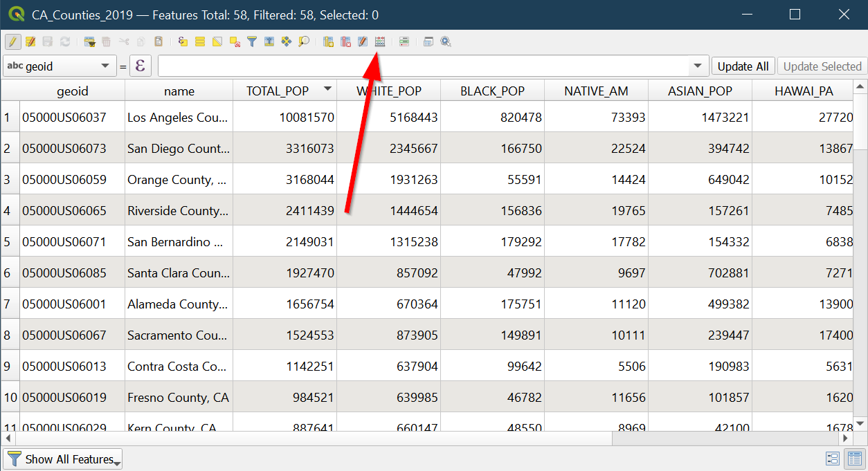The image size is (868, 471).
Task: Click the Delete field icon
Action: (x=345, y=41)
